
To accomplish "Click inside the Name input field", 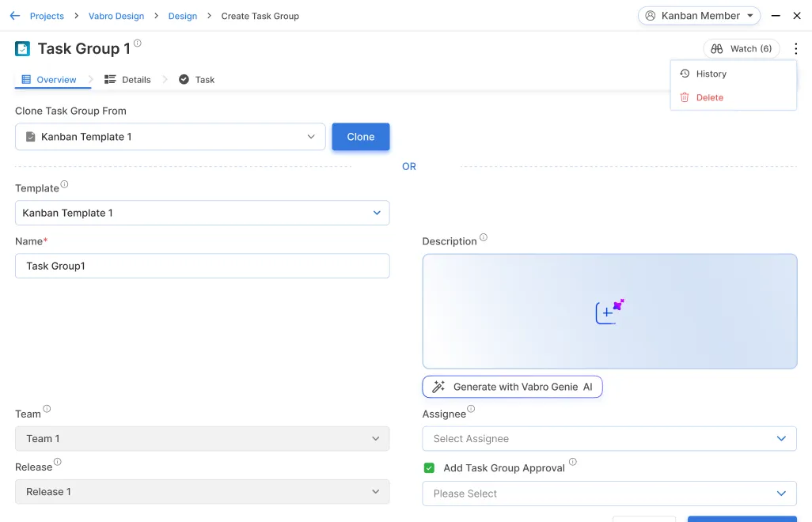I will point(202,266).
